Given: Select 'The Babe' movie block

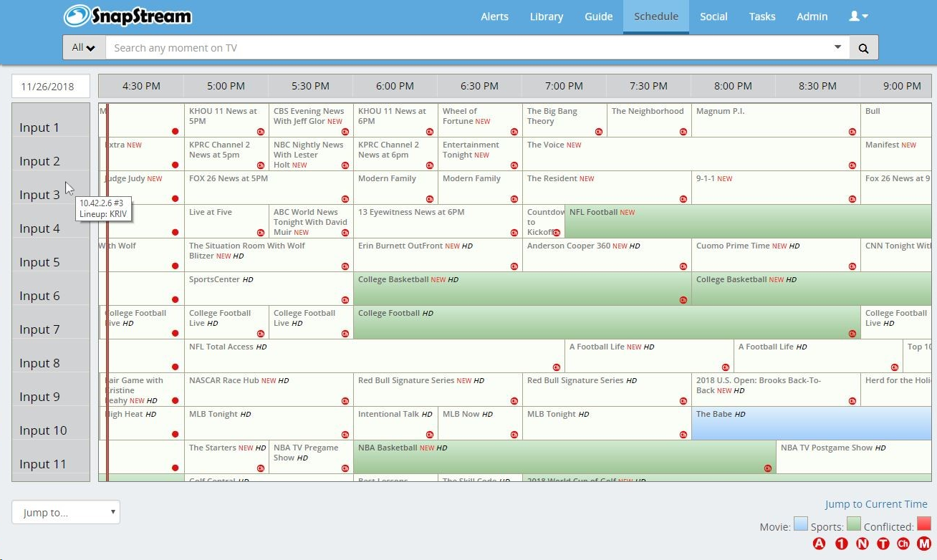Looking at the screenshot, I should 811,423.
